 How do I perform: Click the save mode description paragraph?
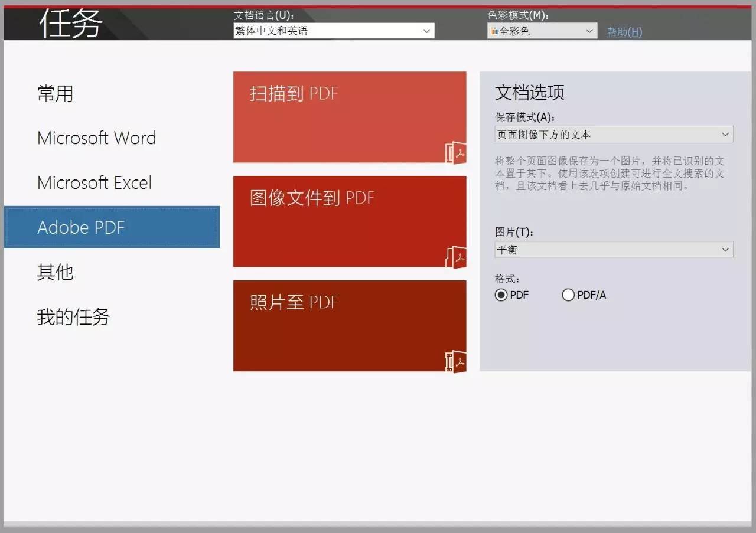coord(610,174)
